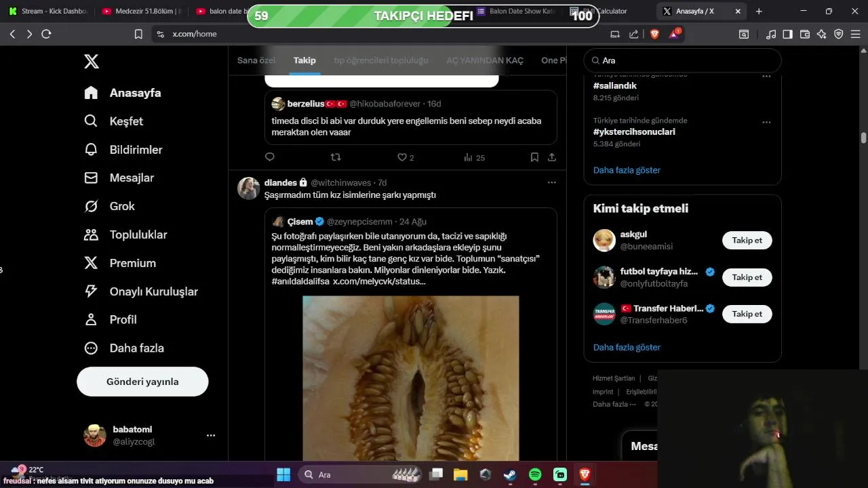The height and width of the screenshot is (488, 868).
Task: Click the X logo in the sidebar
Action: (x=92, y=62)
